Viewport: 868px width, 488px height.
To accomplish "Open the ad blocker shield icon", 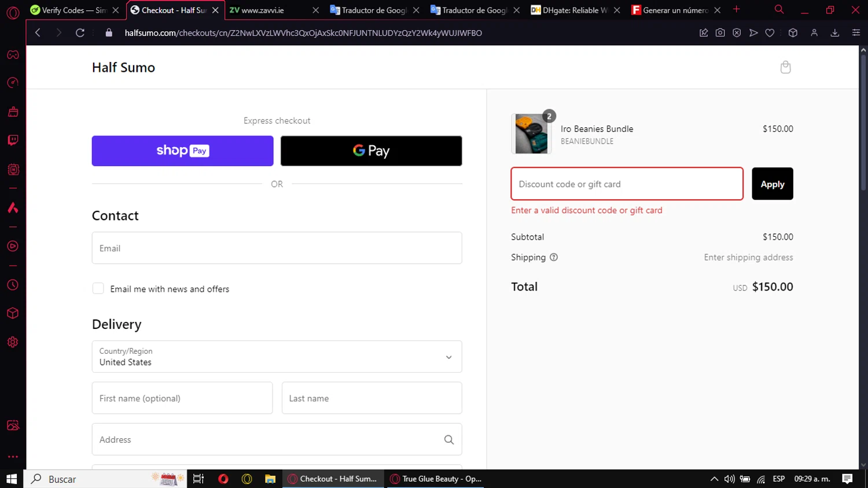I will click(x=737, y=33).
